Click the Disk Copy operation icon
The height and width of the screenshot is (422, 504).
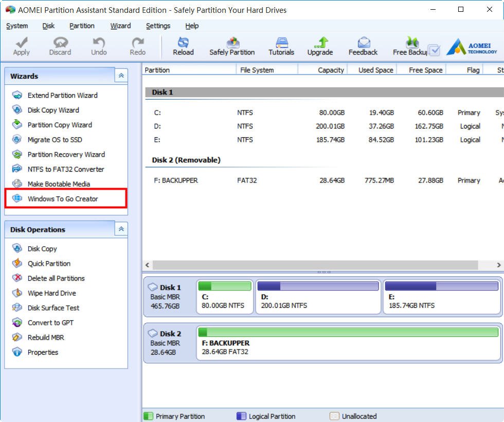(x=17, y=249)
